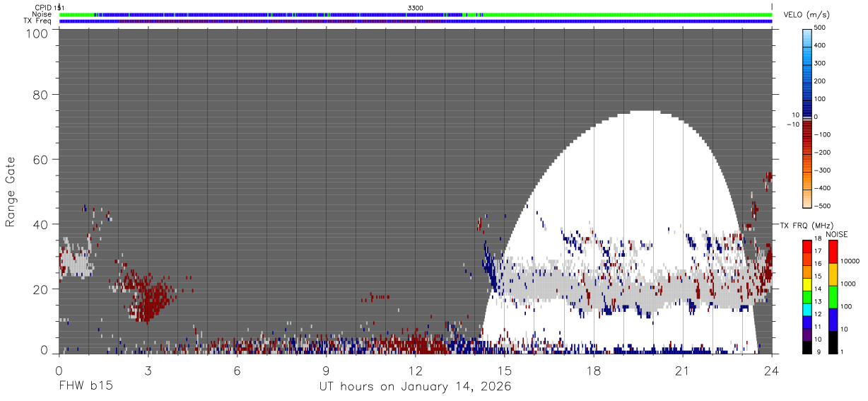Click the FHW b15 radar label

86,386
